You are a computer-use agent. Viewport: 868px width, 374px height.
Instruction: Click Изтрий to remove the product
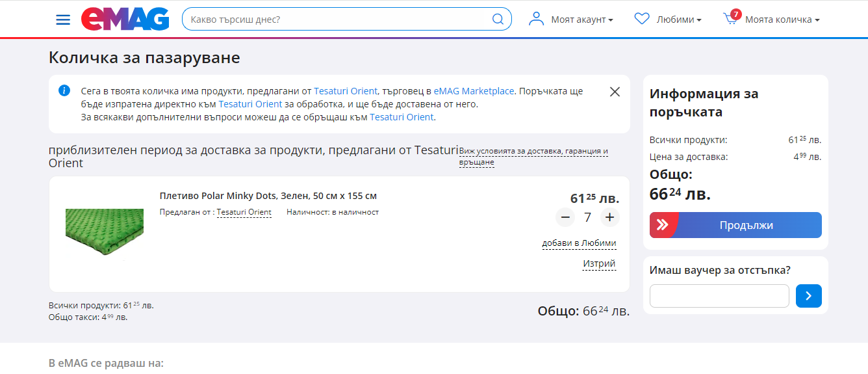(x=598, y=263)
